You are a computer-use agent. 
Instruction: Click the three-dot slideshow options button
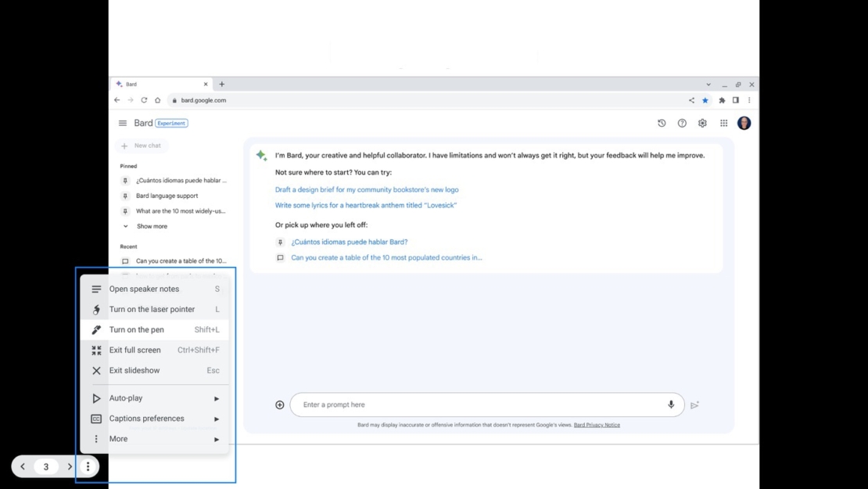pyautogui.click(x=88, y=466)
